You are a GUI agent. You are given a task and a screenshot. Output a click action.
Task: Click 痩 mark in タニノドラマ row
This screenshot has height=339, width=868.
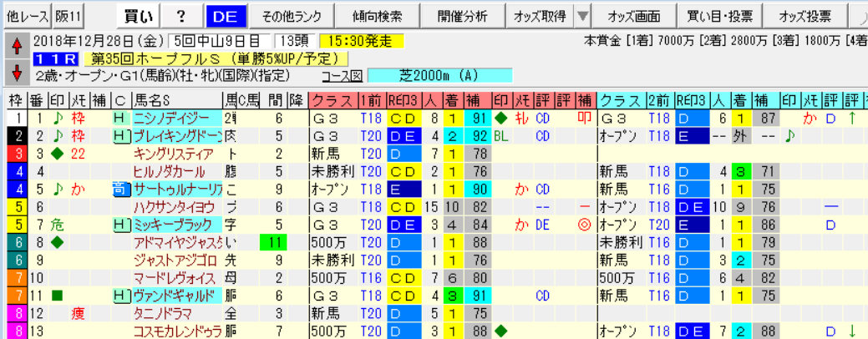click(x=79, y=314)
